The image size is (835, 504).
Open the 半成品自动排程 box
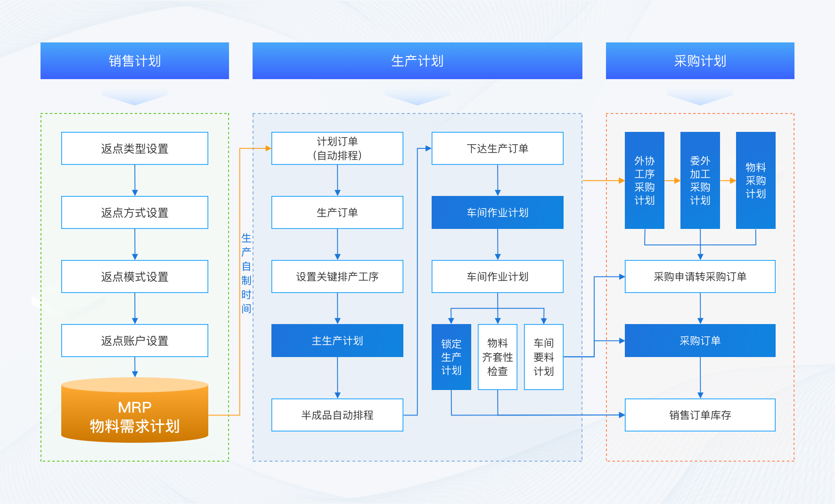[337, 415]
